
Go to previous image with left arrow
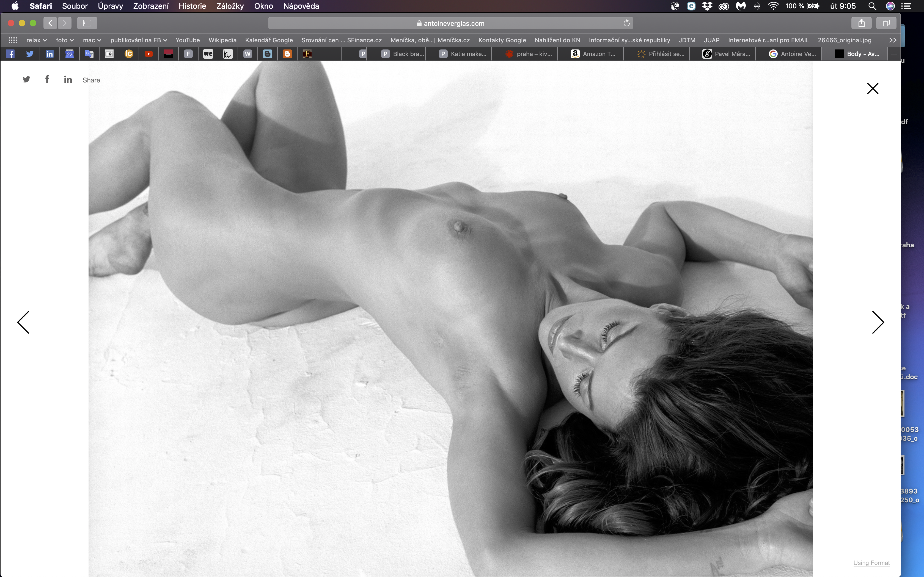tap(24, 323)
